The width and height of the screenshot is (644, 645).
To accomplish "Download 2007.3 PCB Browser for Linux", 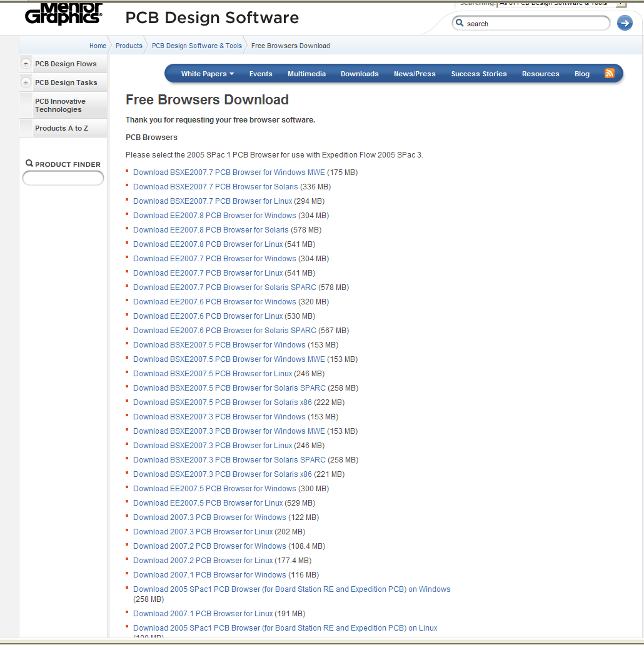I will tap(203, 532).
